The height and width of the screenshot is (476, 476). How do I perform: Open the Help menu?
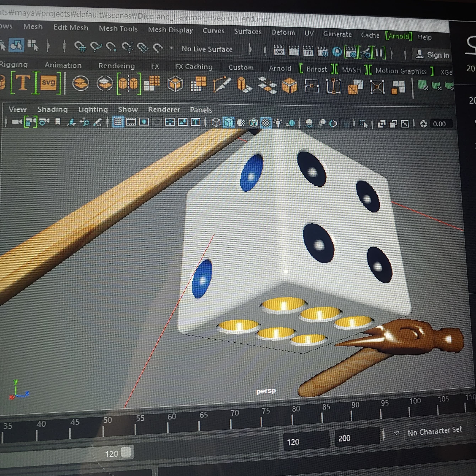point(425,37)
